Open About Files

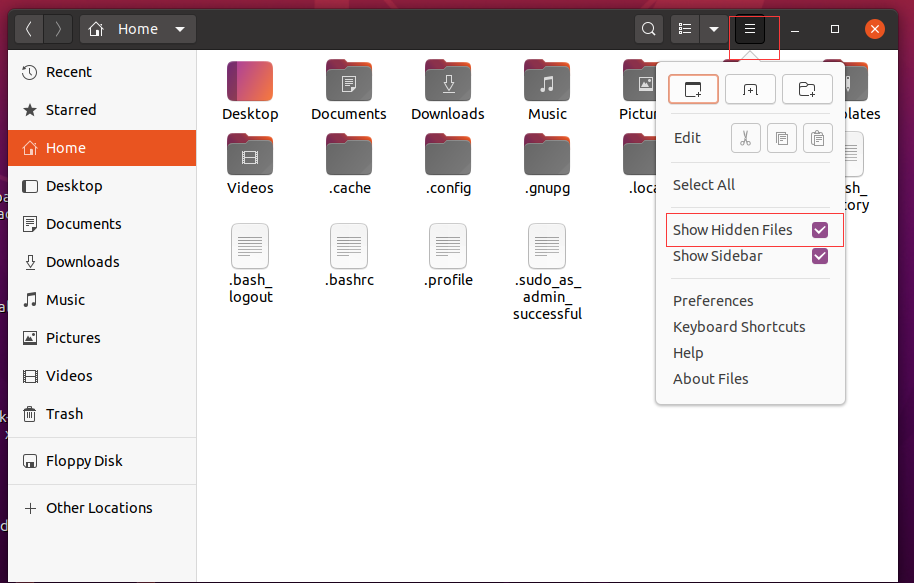(712, 379)
